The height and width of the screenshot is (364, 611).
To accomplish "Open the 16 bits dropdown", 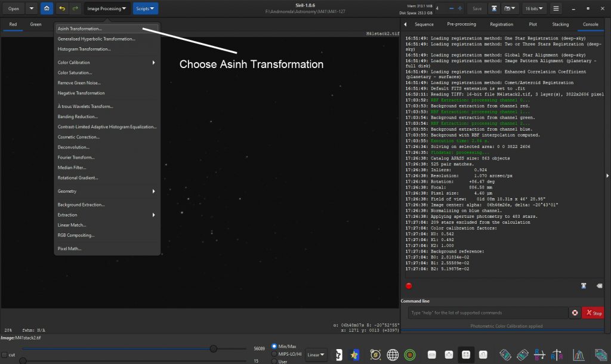I will pyautogui.click(x=534, y=8).
